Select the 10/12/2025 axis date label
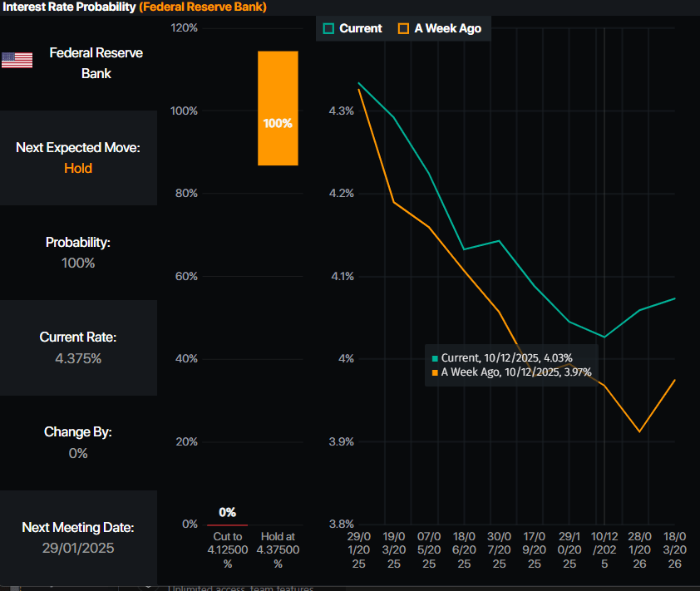The image size is (700, 591). pyautogui.click(x=604, y=550)
